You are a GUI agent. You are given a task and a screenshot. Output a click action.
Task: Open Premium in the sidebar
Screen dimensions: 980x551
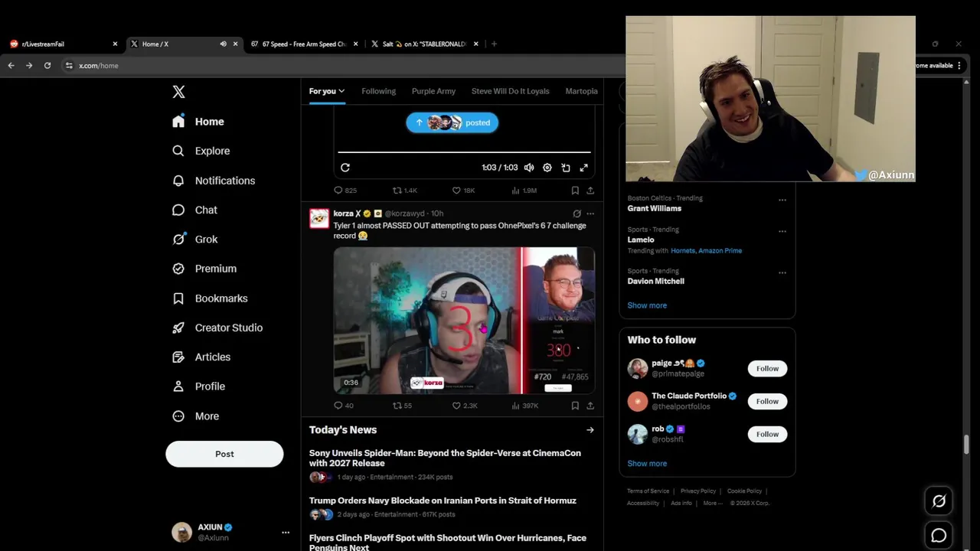click(x=204, y=269)
